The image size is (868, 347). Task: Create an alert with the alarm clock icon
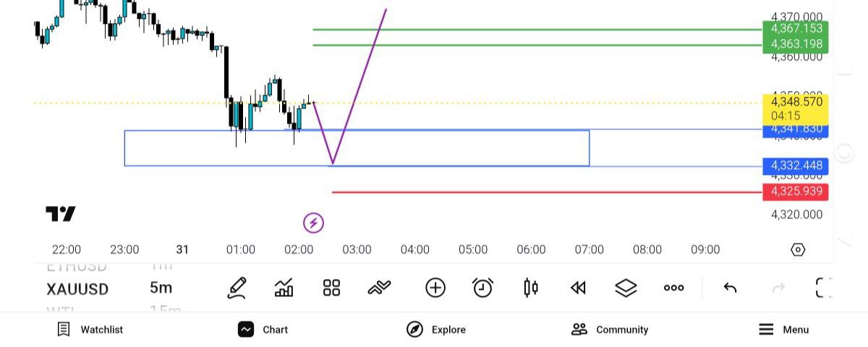click(x=482, y=288)
